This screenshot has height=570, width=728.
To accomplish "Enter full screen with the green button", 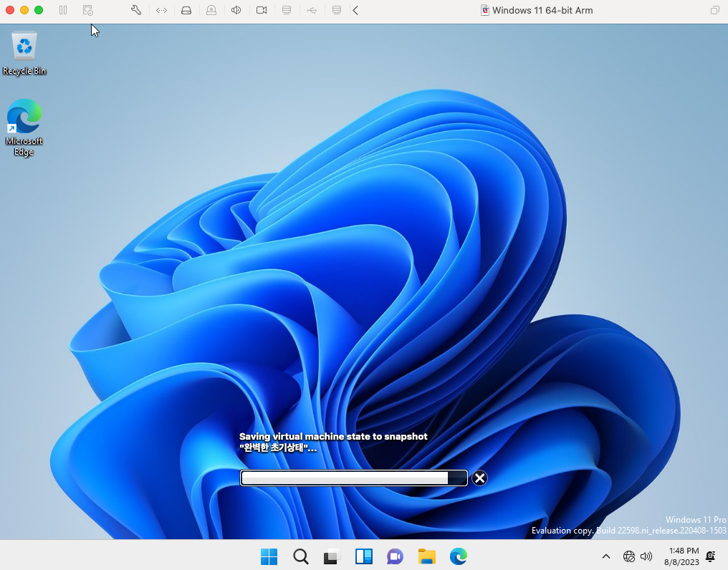I will click(x=39, y=10).
